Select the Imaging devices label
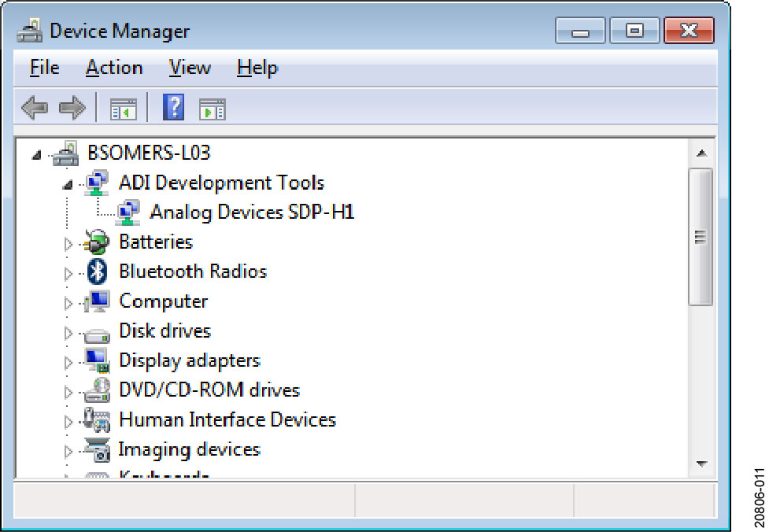 pos(190,449)
